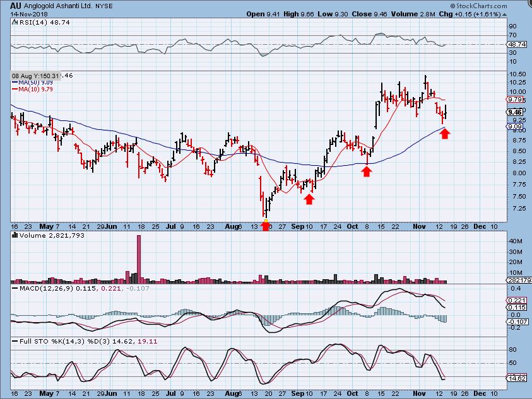Click the Anglogold Ashanti Ltd. company name
Image resolution: width=532 pixels, height=399 pixels.
coord(58,6)
